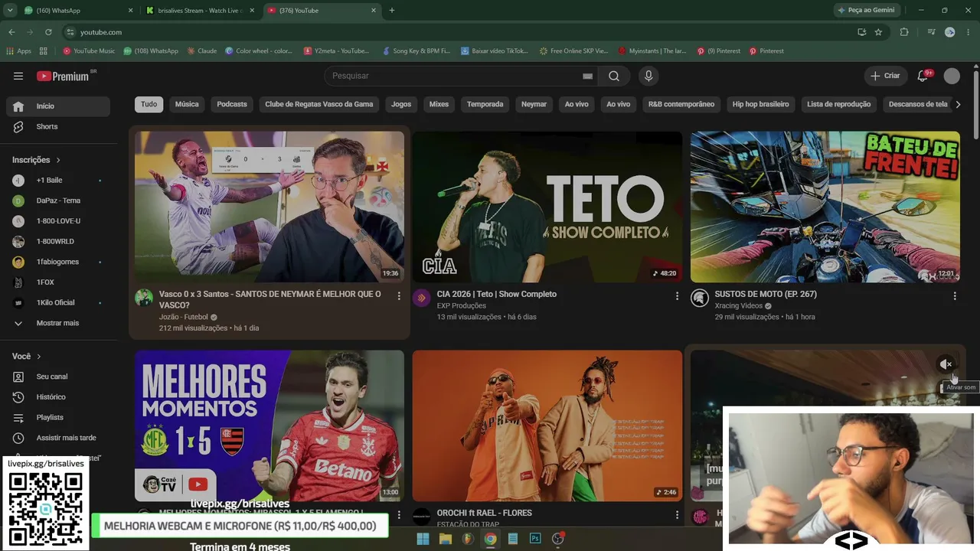
Task: Open the 1Kilo Oficial subscription
Action: pos(58,302)
